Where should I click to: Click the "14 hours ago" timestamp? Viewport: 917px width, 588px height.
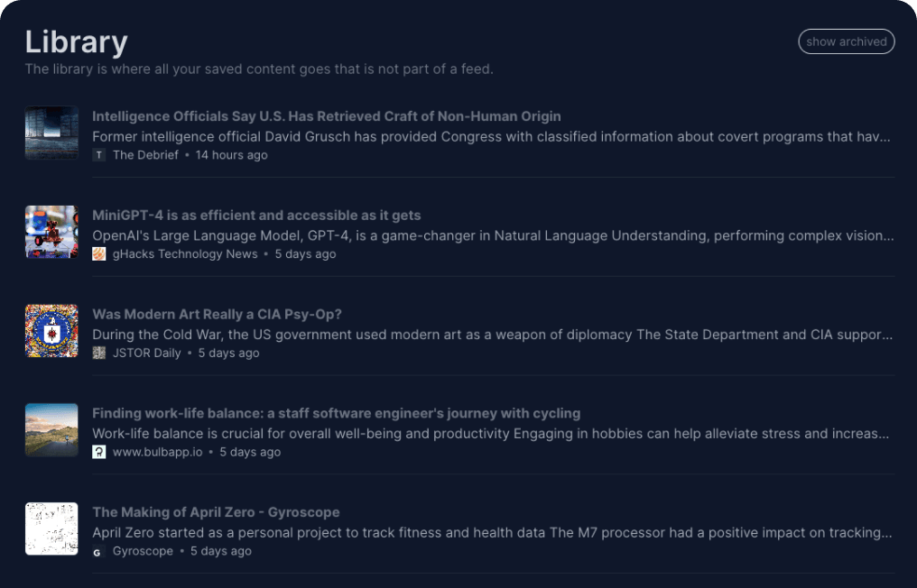(x=232, y=155)
